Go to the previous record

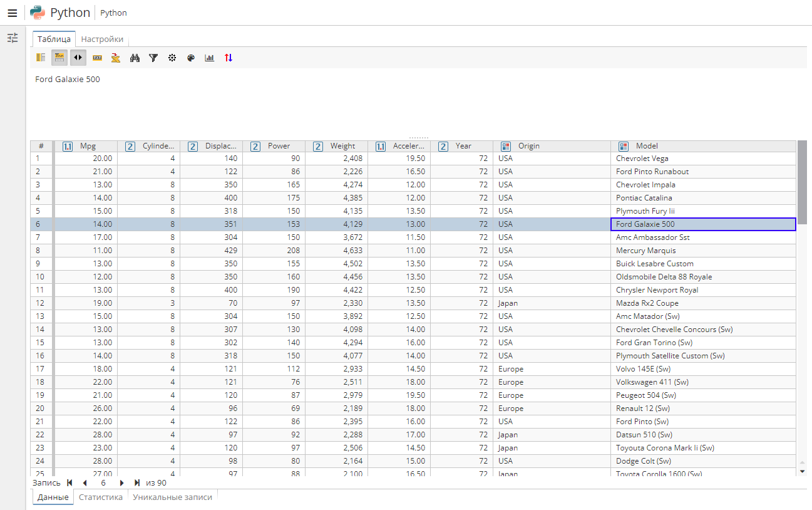(85, 483)
